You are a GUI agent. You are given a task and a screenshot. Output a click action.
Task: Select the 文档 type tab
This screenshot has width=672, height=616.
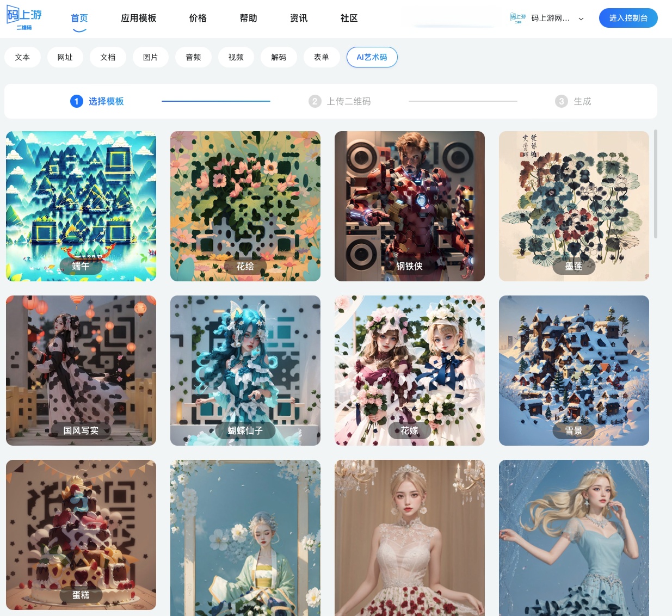[108, 57]
